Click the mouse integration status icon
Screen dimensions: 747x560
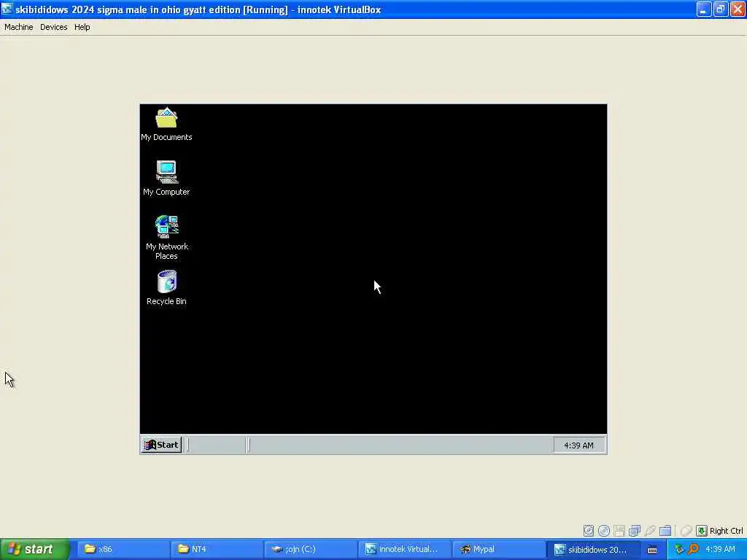coord(686,531)
